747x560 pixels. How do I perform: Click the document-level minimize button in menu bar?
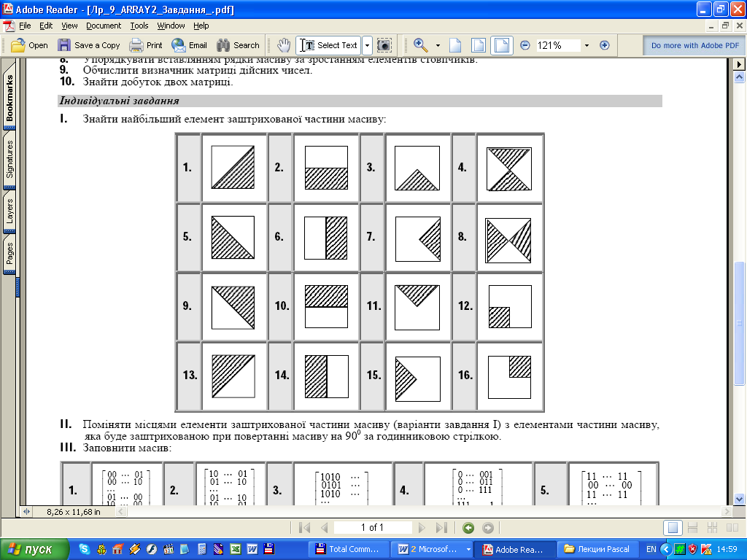(x=711, y=26)
